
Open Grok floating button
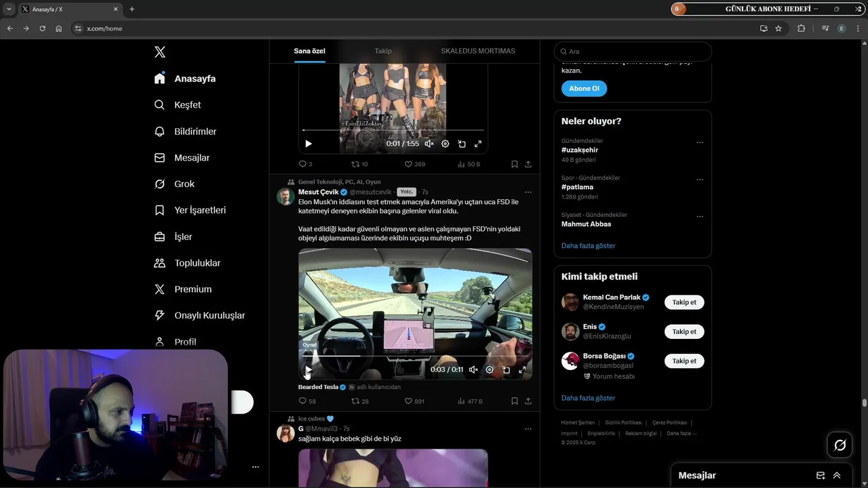(840, 445)
